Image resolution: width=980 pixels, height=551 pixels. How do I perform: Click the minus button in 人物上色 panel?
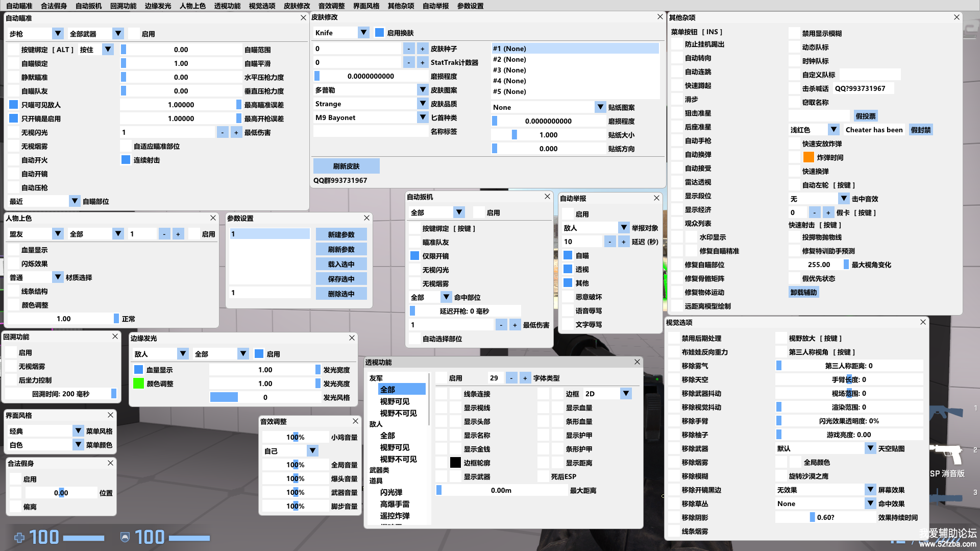point(164,234)
